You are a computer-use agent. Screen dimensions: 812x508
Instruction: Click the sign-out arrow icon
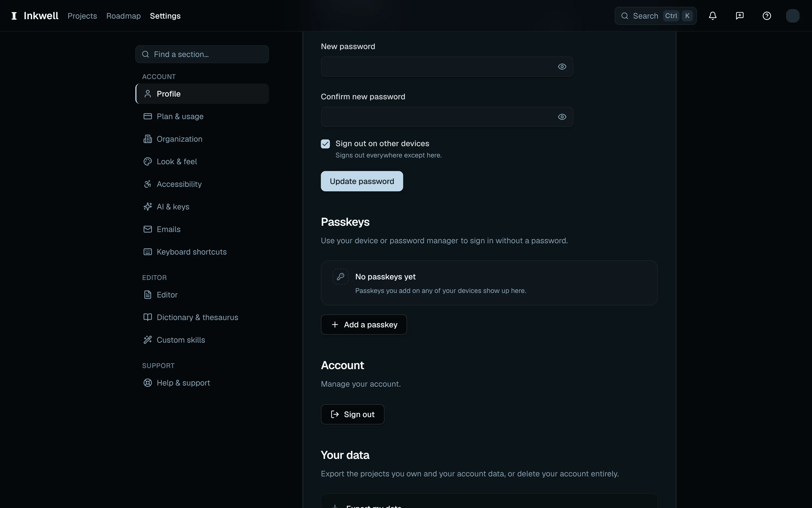(x=335, y=414)
